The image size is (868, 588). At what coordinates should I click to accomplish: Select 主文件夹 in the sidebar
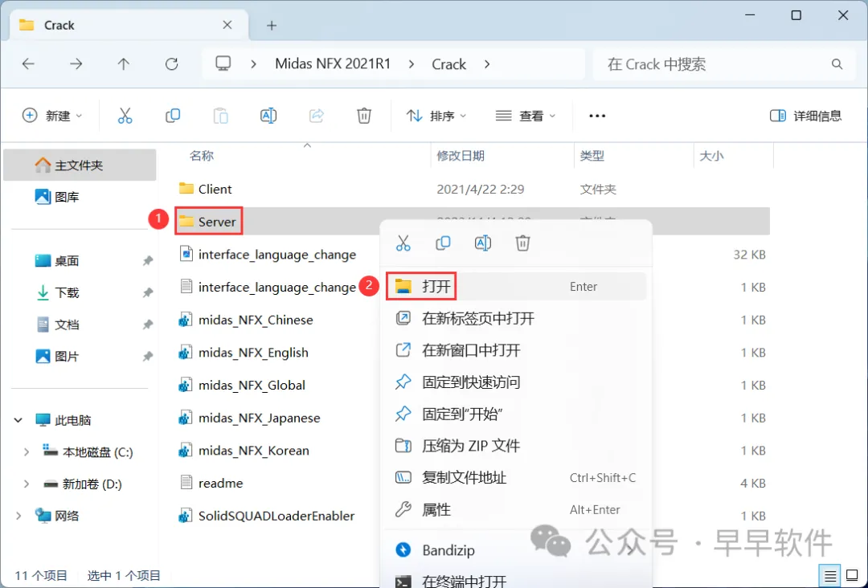(80, 165)
